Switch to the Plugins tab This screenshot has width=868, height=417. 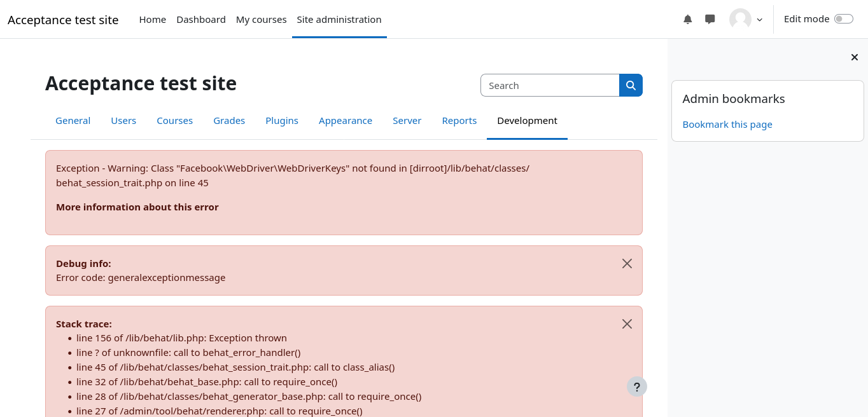coord(282,121)
